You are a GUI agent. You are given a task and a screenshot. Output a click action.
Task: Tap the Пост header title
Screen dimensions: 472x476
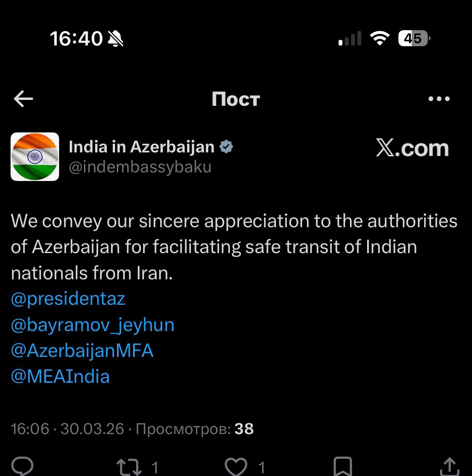tap(236, 99)
